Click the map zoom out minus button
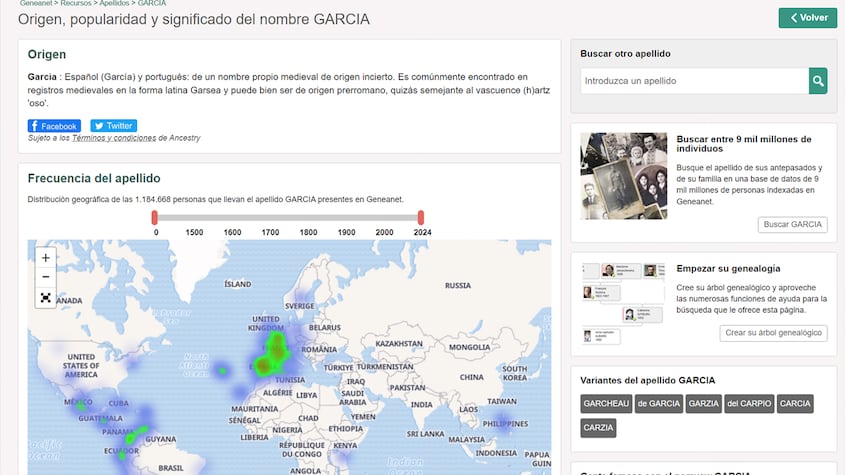 [46, 277]
